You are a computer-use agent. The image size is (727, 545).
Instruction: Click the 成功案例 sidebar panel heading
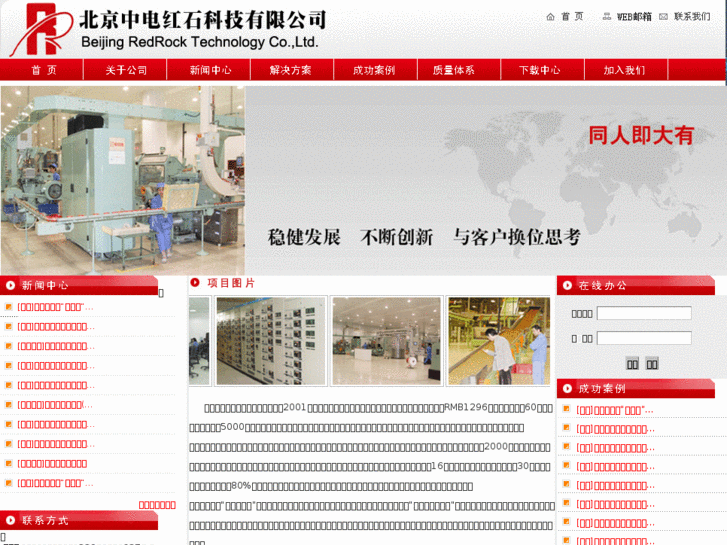[602, 389]
